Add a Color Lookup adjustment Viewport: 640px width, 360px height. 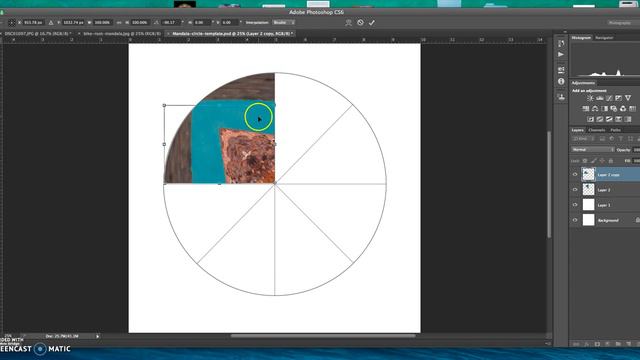click(x=632, y=109)
